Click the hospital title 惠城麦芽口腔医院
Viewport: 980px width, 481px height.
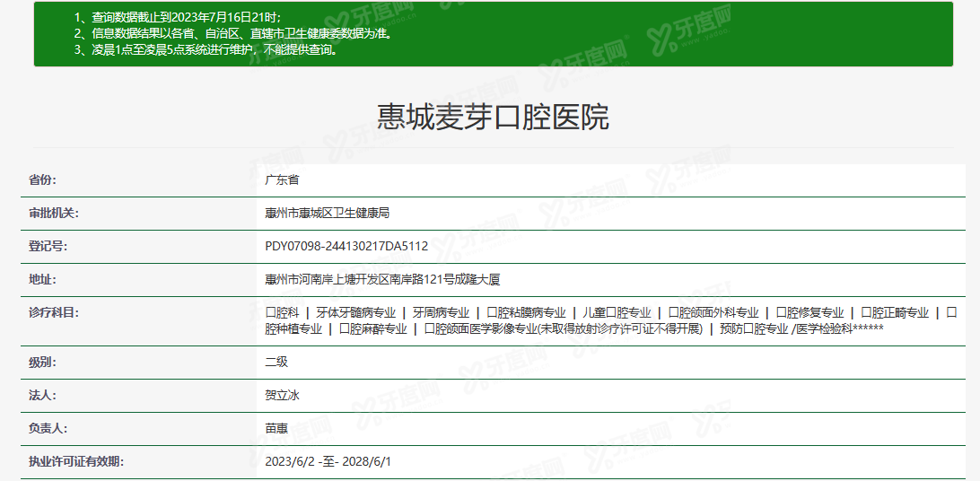493,117
